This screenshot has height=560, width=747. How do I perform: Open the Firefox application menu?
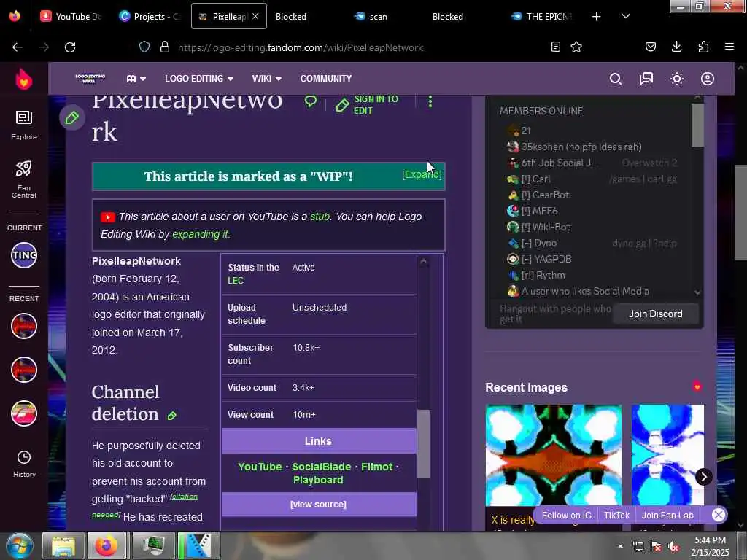[729, 47]
